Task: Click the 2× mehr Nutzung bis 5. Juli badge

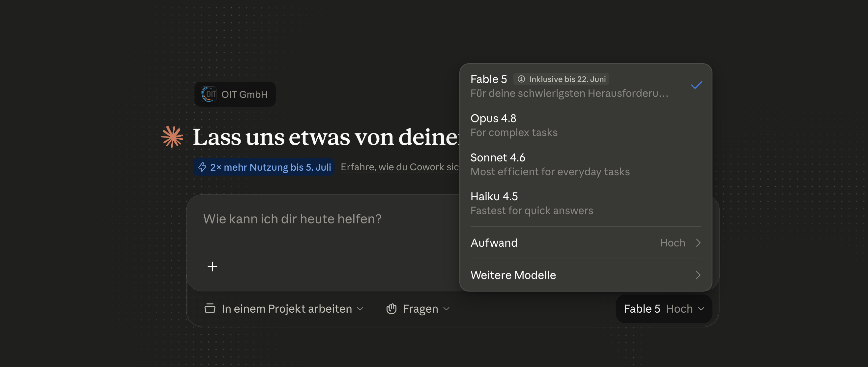Action: [x=264, y=167]
